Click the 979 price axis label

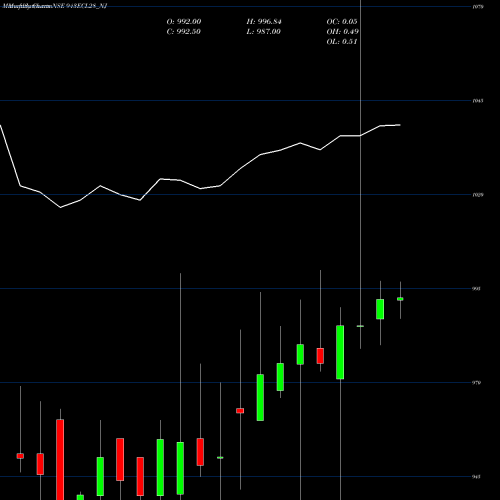[476, 383]
